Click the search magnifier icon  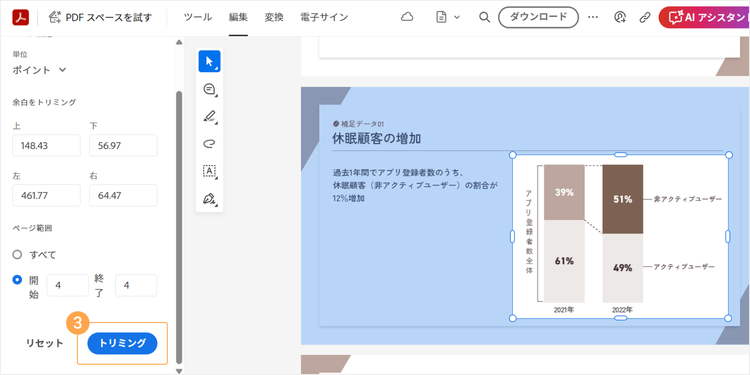click(485, 17)
